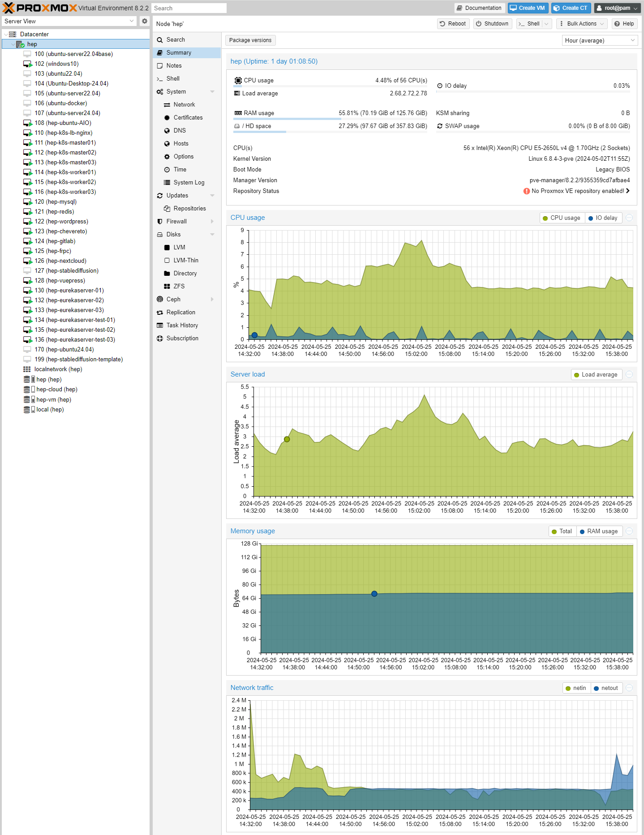This screenshot has width=644, height=835.
Task: Toggle RAM usage series in legend
Action: (599, 531)
